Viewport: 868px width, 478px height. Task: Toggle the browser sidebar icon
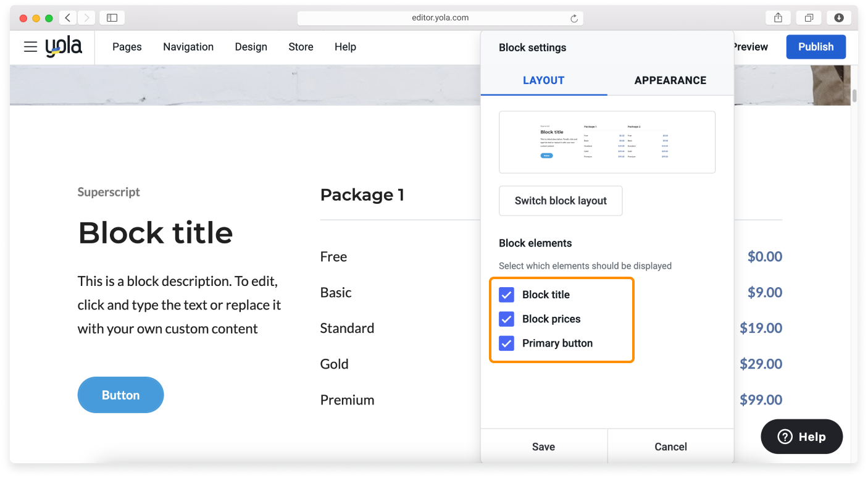tap(112, 17)
